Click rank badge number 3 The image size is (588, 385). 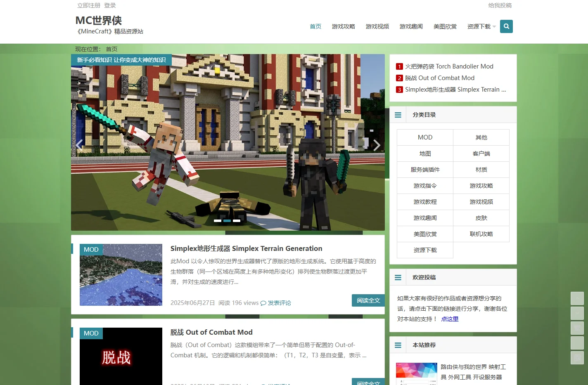click(399, 90)
